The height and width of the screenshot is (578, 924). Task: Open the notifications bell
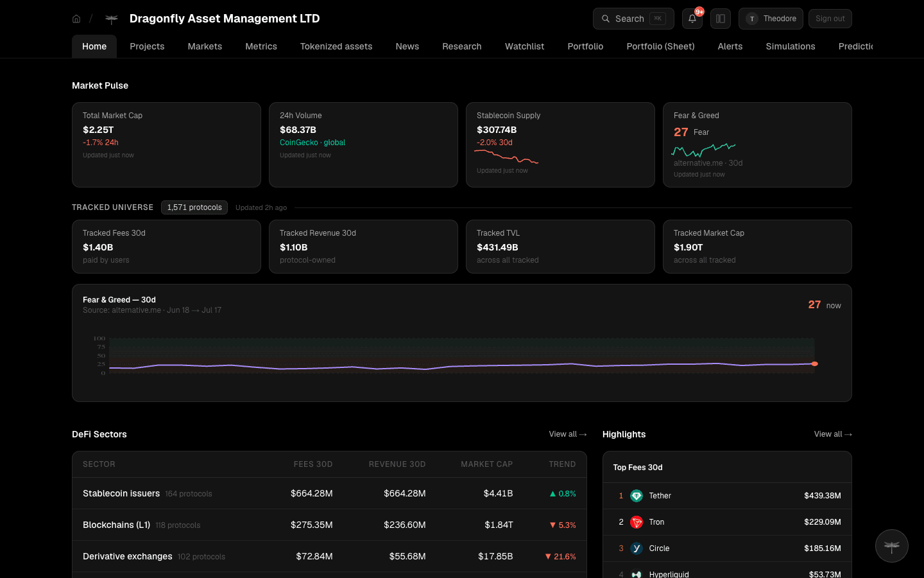pos(692,19)
